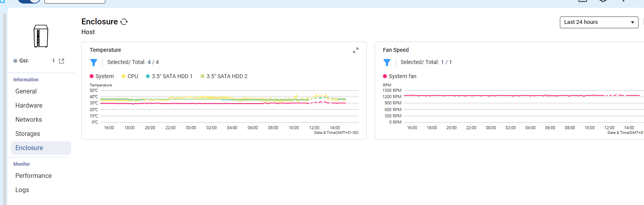Refresh the Enclosure page data
The image size is (644, 205).
124,22
